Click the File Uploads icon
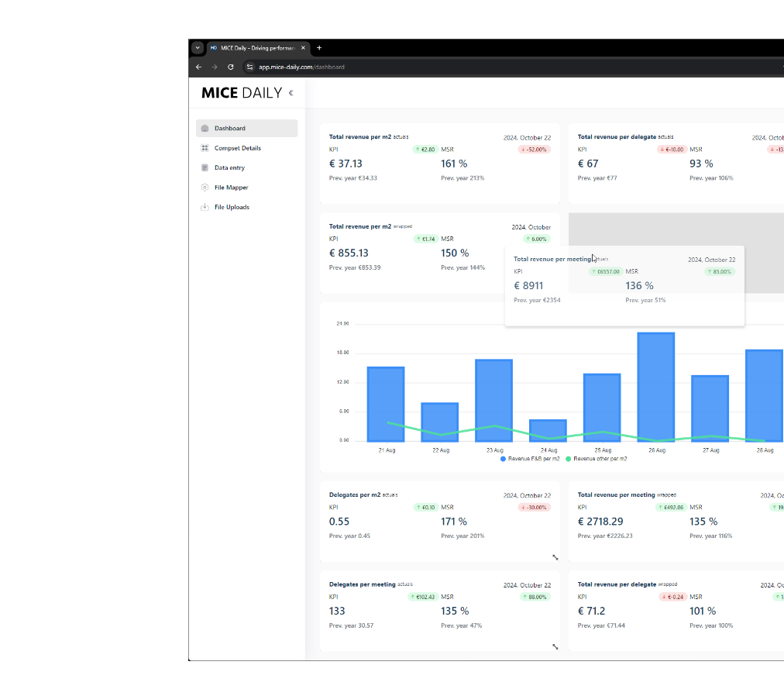Viewport: 784px width, 696px height. [205, 207]
